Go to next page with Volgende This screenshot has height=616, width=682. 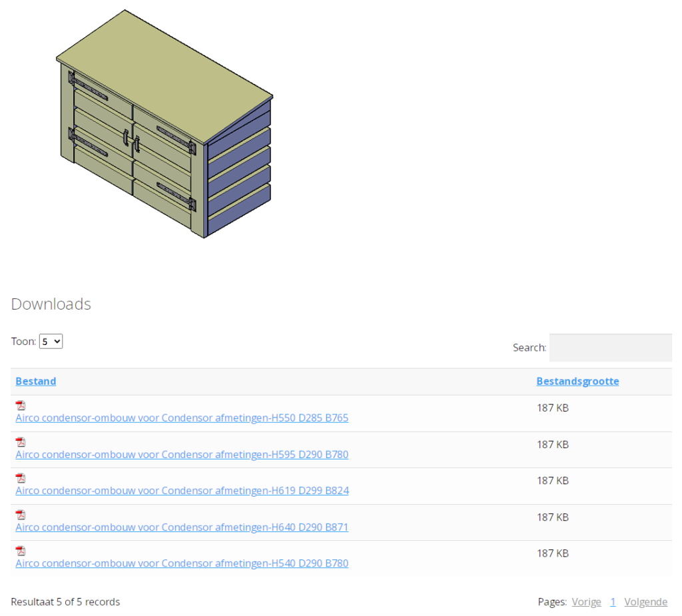645,602
